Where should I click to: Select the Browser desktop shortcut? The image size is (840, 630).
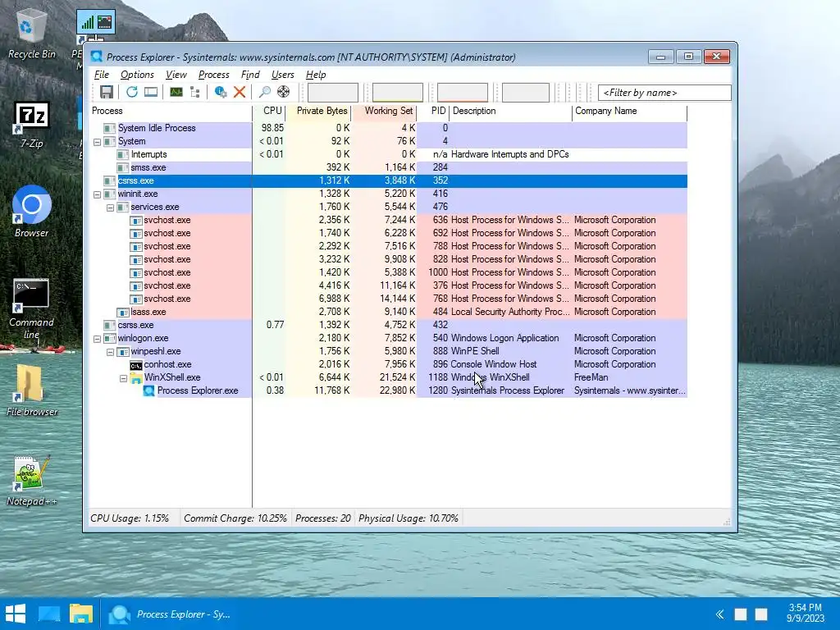click(32, 212)
